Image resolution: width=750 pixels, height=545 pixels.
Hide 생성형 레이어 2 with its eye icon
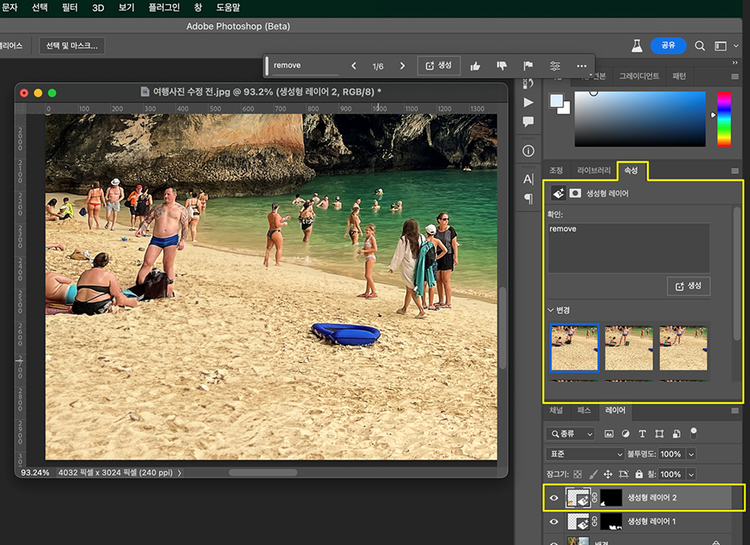(x=553, y=497)
